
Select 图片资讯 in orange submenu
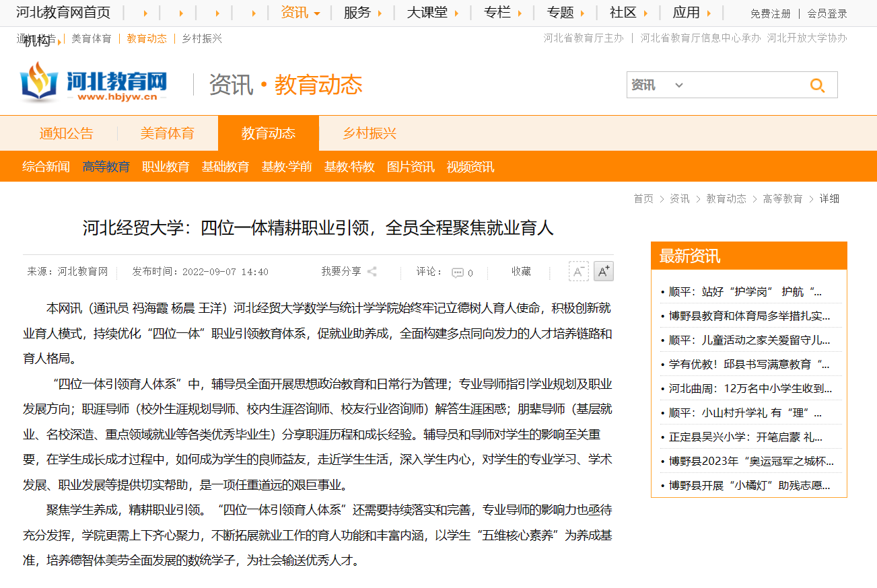coord(411,167)
